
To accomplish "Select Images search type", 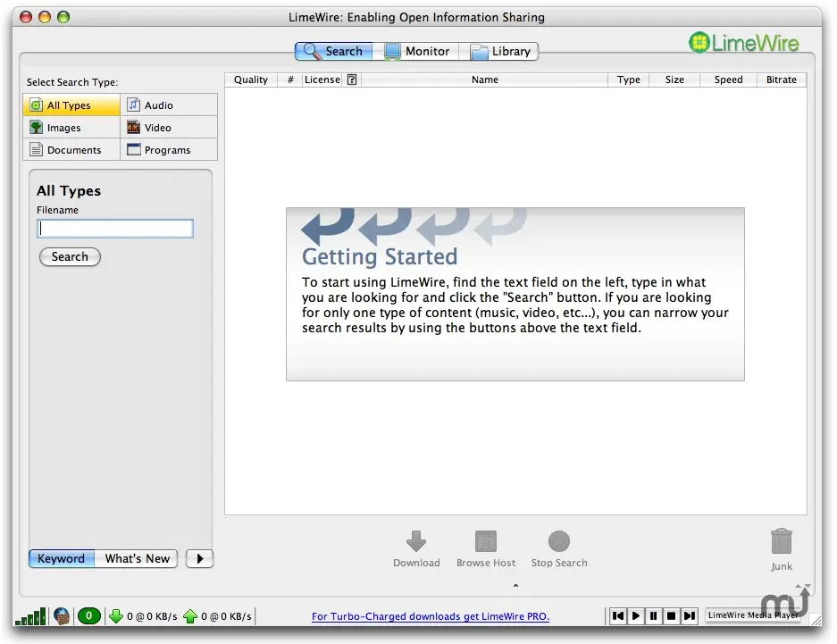I will (x=71, y=128).
